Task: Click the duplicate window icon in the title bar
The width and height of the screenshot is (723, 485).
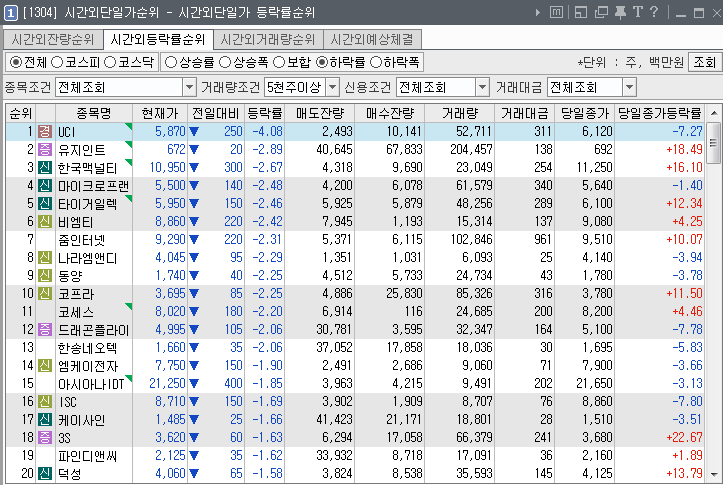Action: tap(601, 12)
